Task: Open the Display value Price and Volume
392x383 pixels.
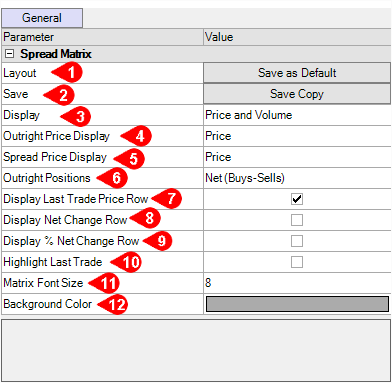Action: pos(297,115)
